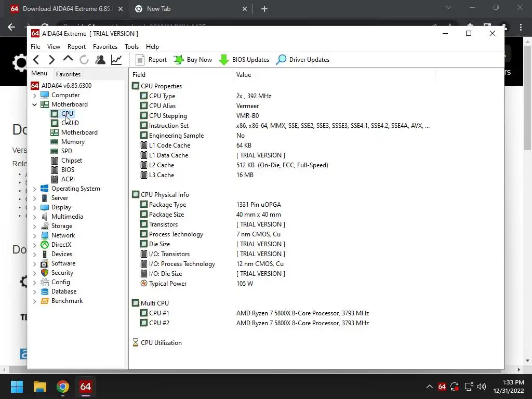The width and height of the screenshot is (532, 399).
Task: Refresh the page with the circular arrow icon
Action: click(x=84, y=60)
